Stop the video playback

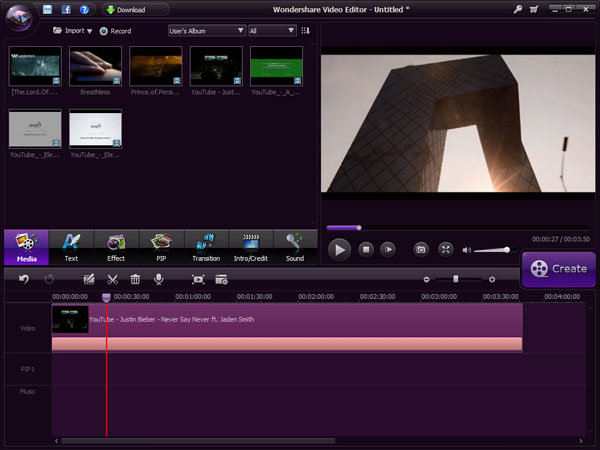pos(366,249)
